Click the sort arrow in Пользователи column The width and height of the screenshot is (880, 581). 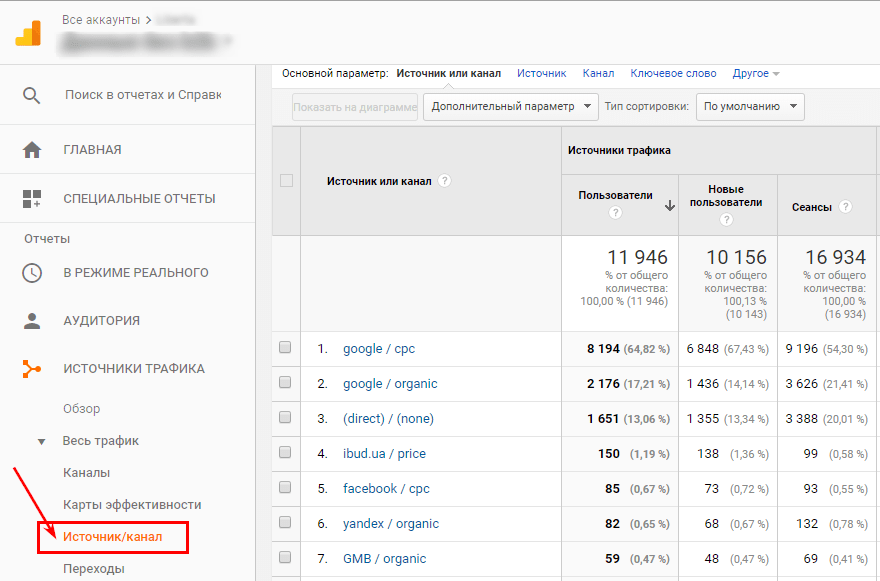click(670, 206)
